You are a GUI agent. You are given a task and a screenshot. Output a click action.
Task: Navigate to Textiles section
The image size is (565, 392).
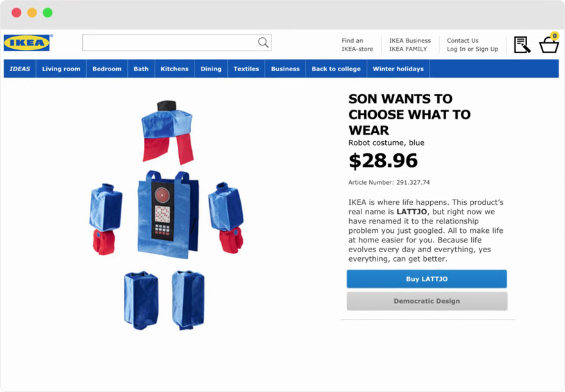point(246,69)
